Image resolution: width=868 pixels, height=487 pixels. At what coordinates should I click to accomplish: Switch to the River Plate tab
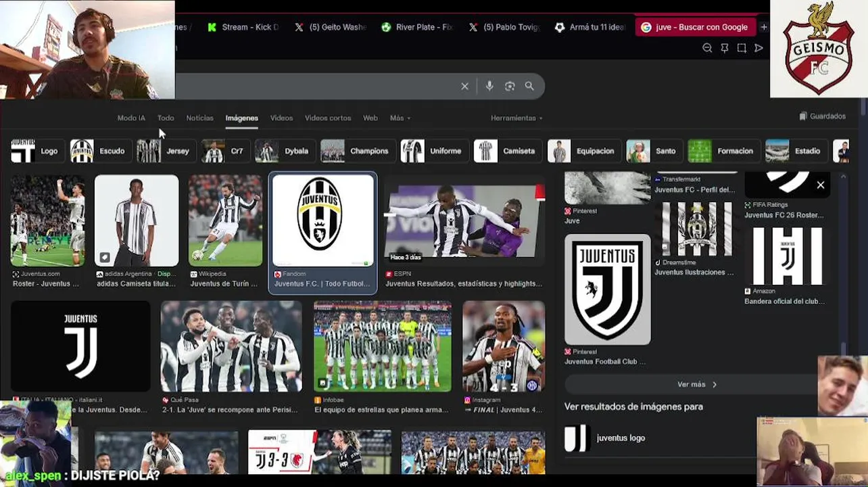coord(417,27)
